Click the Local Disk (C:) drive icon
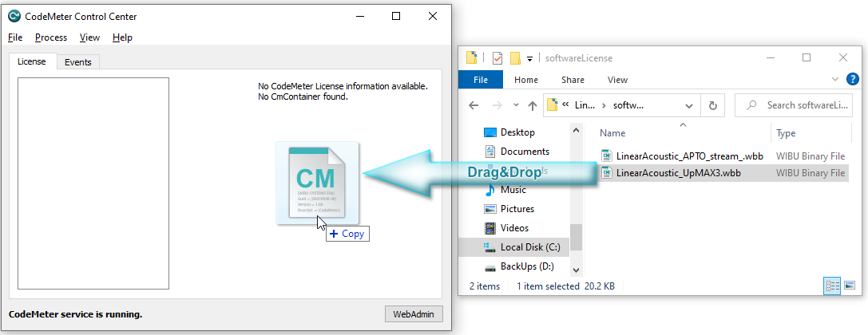Screen dimensions: 868x335 tap(490, 247)
